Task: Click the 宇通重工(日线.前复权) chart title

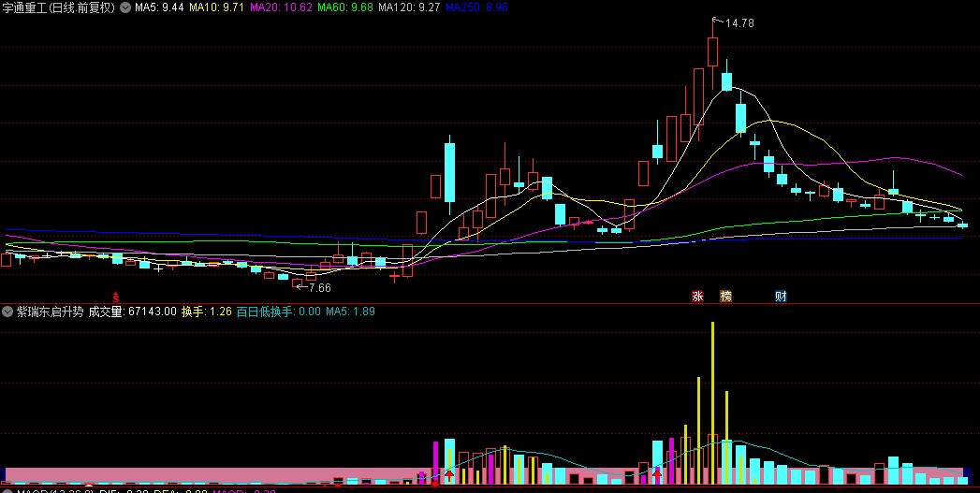Action: [59, 7]
